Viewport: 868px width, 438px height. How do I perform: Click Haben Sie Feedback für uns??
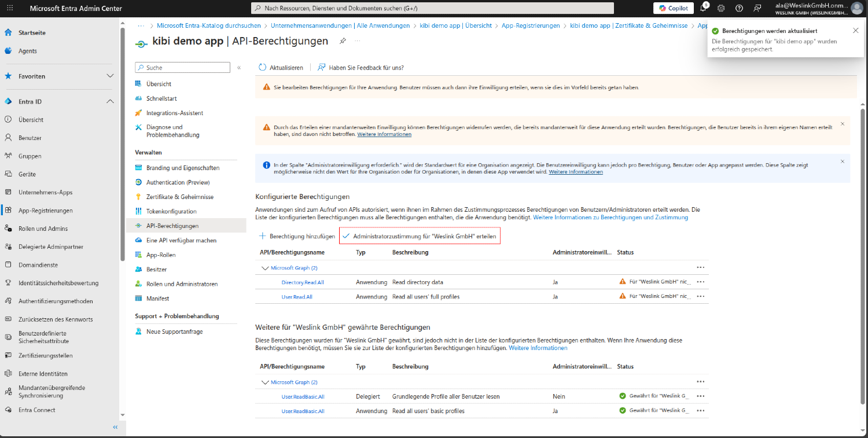tap(361, 68)
